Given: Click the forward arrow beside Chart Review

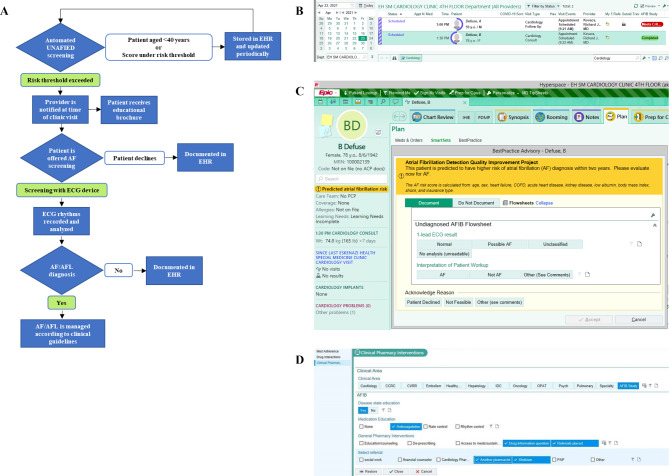Looking at the screenshot, I should (x=402, y=116).
